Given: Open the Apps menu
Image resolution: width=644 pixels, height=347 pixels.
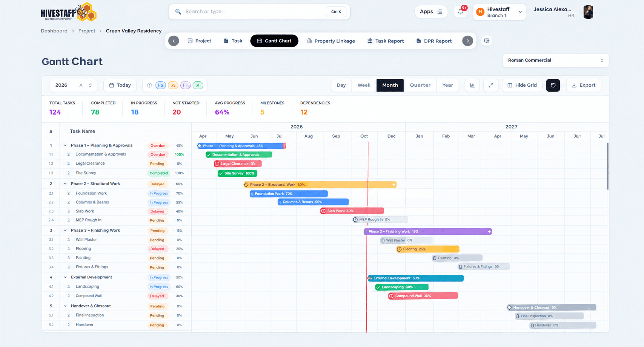Looking at the screenshot, I should point(431,12).
